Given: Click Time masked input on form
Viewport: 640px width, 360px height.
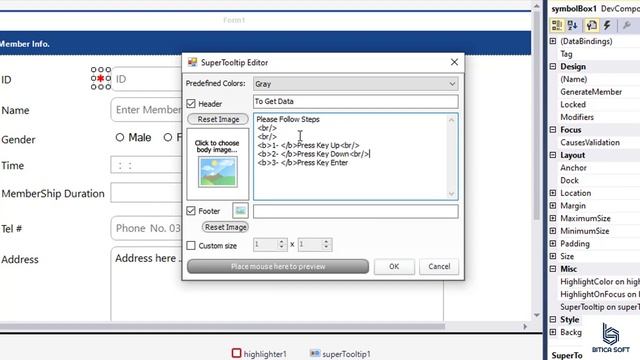Looking at the screenshot, I should [146, 166].
